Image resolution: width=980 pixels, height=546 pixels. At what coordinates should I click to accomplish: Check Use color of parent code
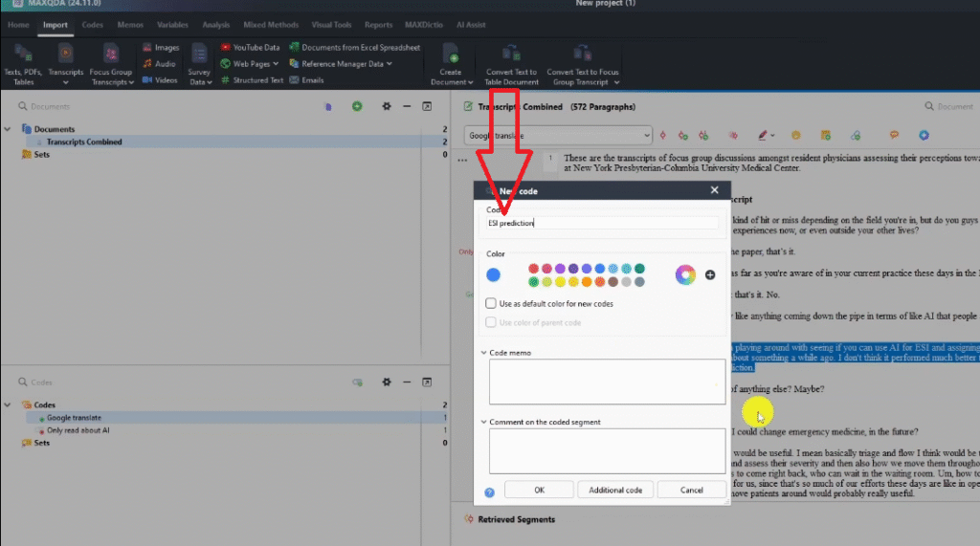tap(492, 322)
